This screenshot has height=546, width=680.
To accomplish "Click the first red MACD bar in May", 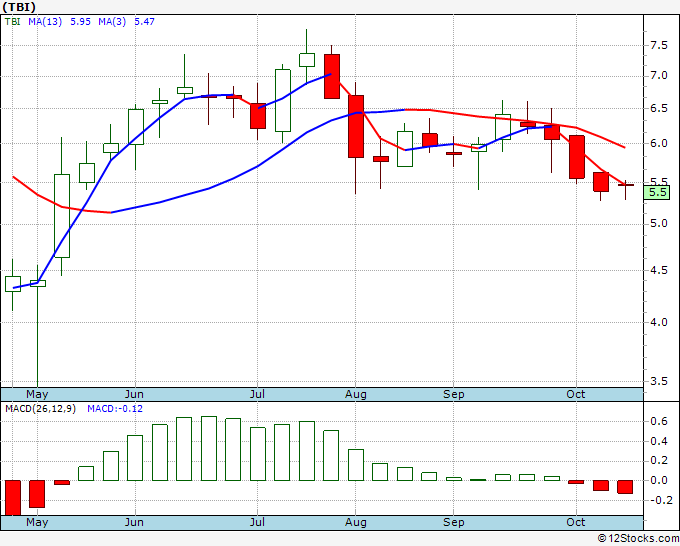I will pos(13,498).
